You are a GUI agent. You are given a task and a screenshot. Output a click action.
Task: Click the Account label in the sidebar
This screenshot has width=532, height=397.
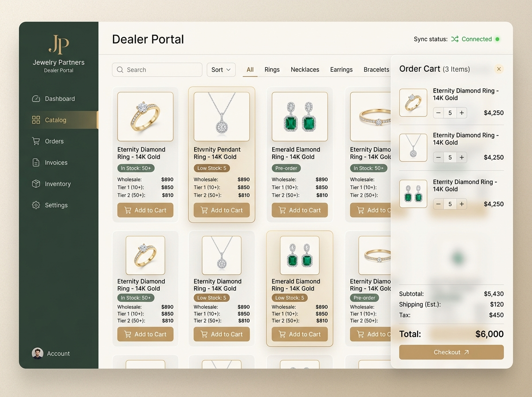(59, 354)
